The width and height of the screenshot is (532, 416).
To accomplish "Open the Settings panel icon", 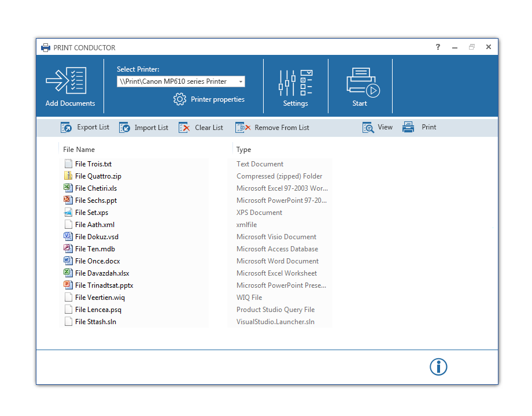I will (x=295, y=83).
